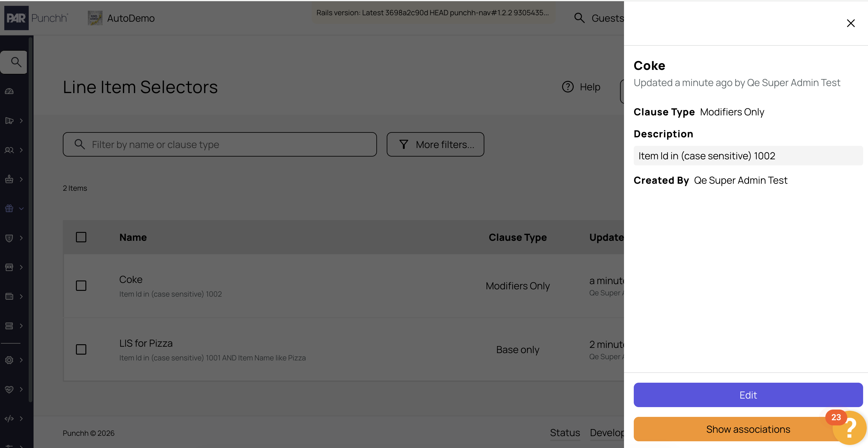Click the guests people icon in sidebar

pyautogui.click(x=9, y=150)
